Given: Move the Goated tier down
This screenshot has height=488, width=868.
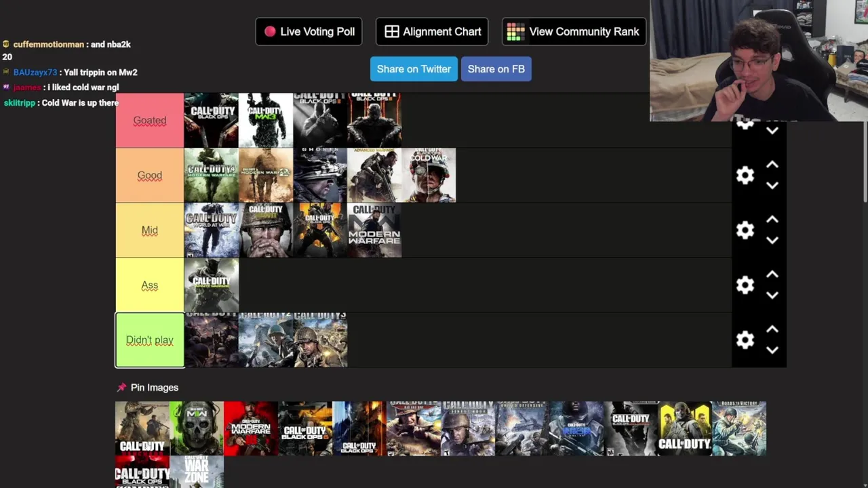Looking at the screenshot, I should [x=772, y=131].
